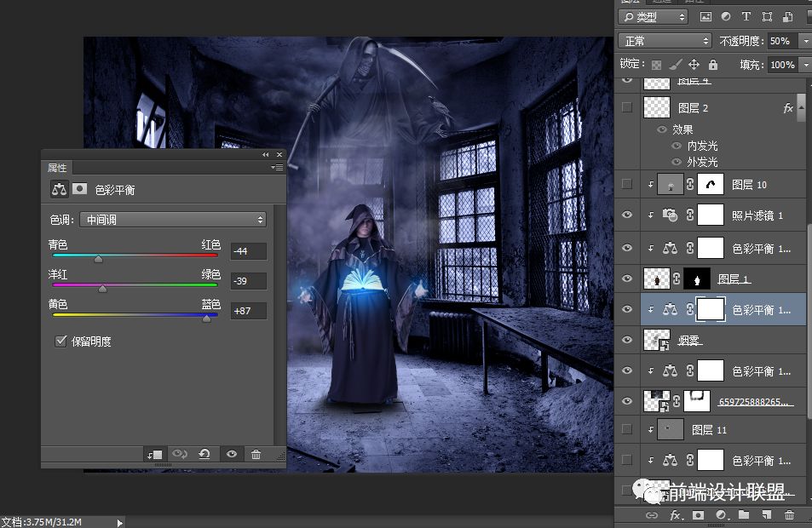Click 图层 1 black mask thumbnail
812x528 pixels.
coord(696,279)
